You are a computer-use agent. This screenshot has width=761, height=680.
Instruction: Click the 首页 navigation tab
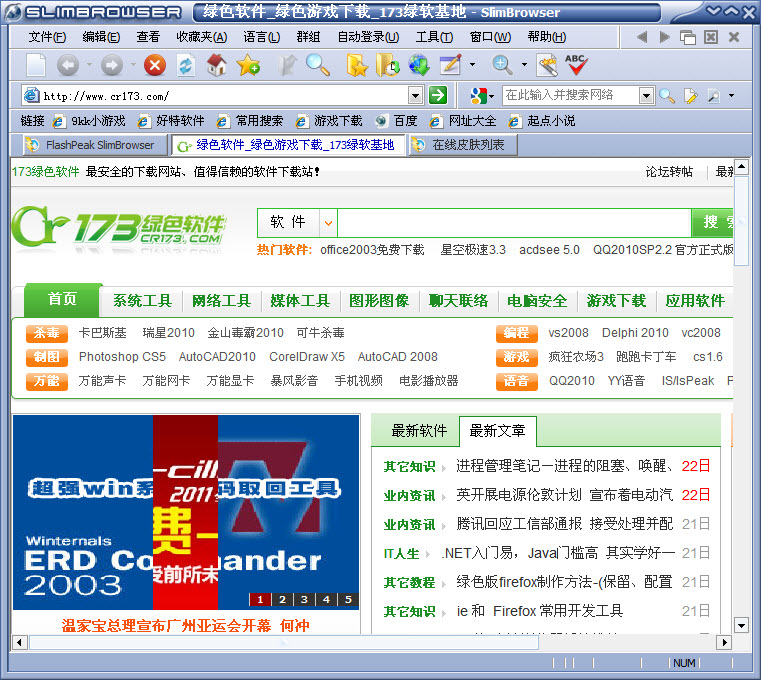(x=62, y=299)
